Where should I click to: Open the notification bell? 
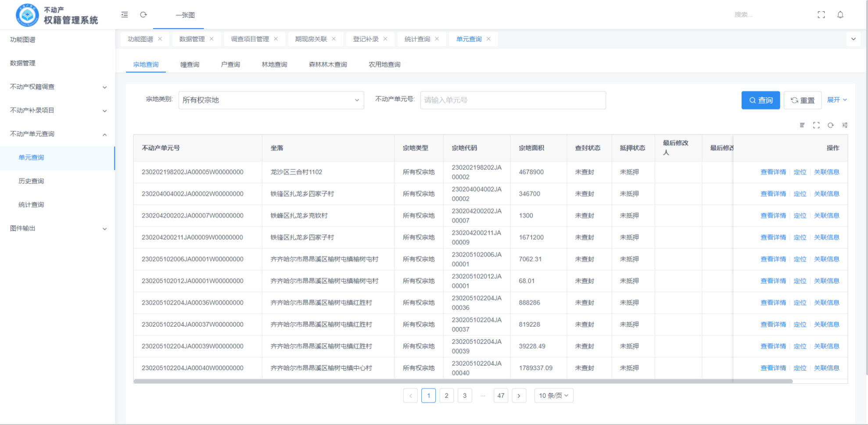(840, 14)
